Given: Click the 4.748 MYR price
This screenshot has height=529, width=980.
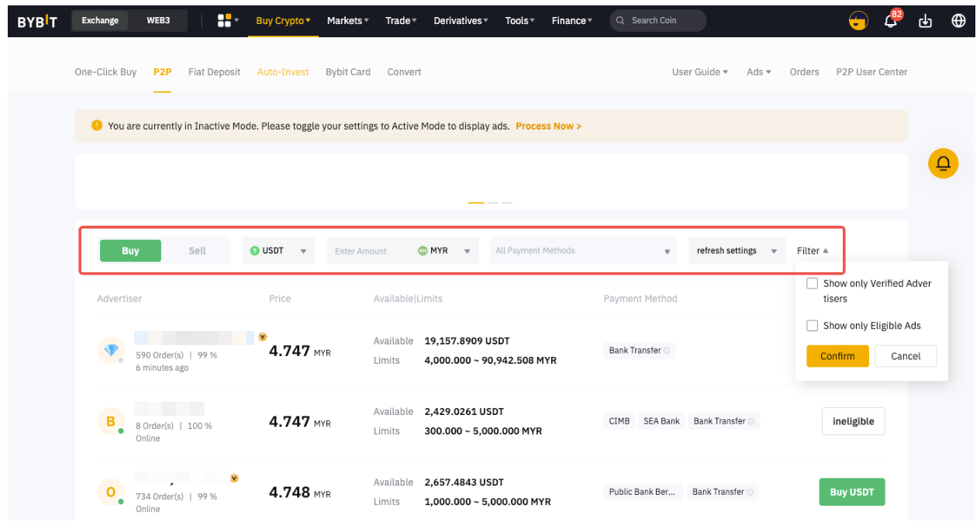Looking at the screenshot, I should [300, 493].
